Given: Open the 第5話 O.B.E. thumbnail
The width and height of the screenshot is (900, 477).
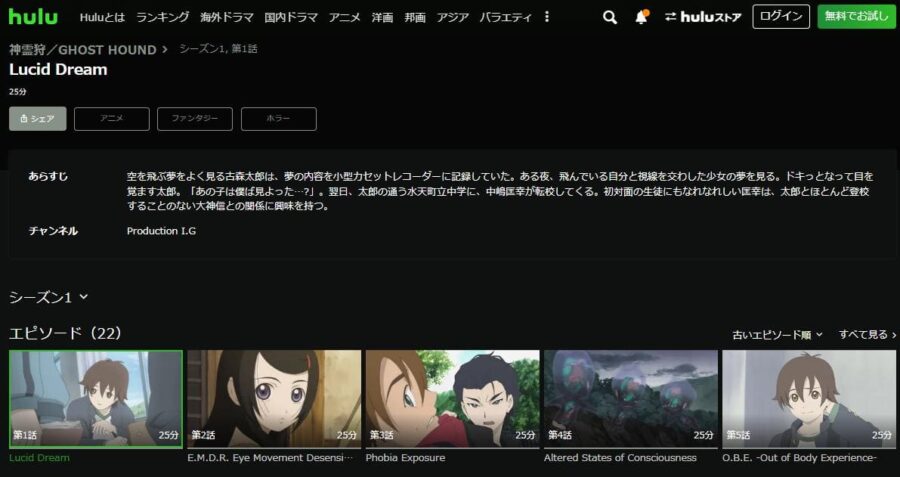Looking at the screenshot, I should pyautogui.click(x=809, y=399).
